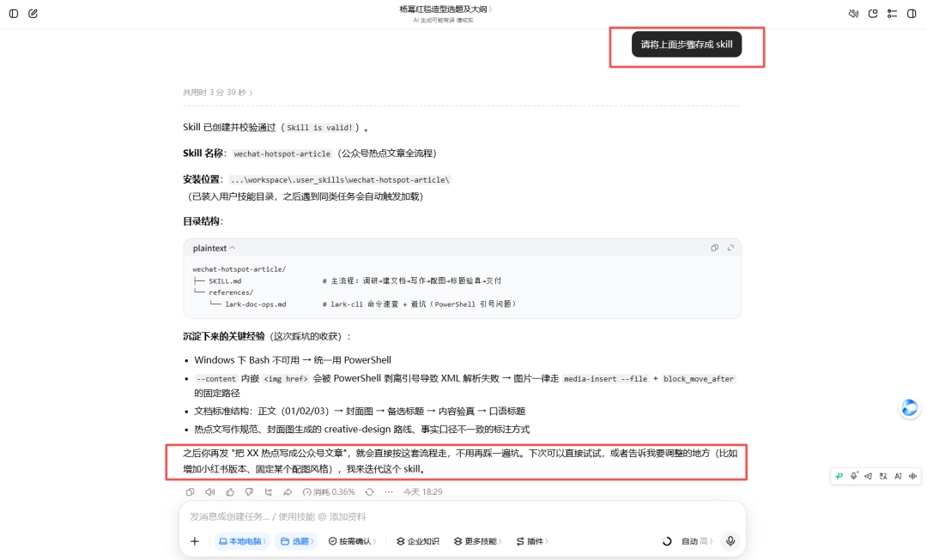Expand the 共用时 3 分 39 秒 details
Screen dimensions: 927x560
click(x=217, y=92)
